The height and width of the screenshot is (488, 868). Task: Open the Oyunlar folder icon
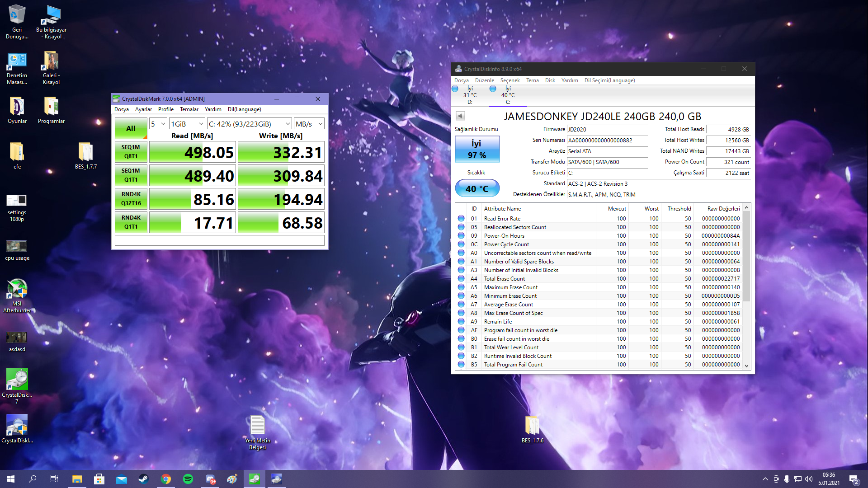pos(17,110)
